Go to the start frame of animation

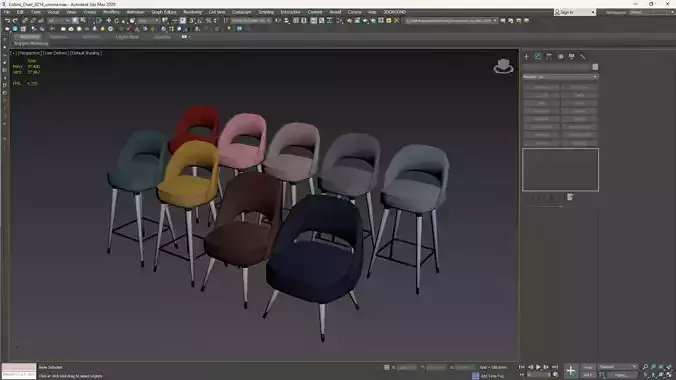coord(522,367)
